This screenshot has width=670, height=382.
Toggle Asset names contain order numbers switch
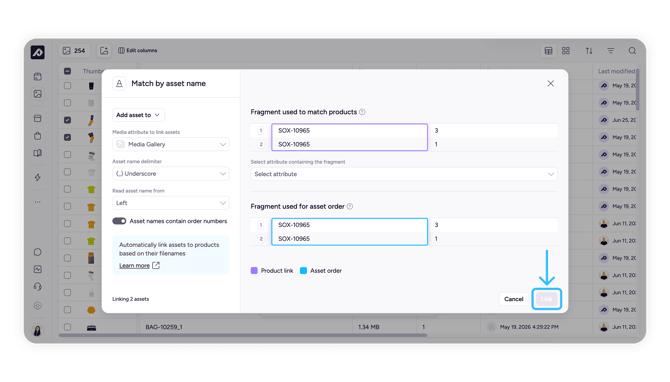119,221
